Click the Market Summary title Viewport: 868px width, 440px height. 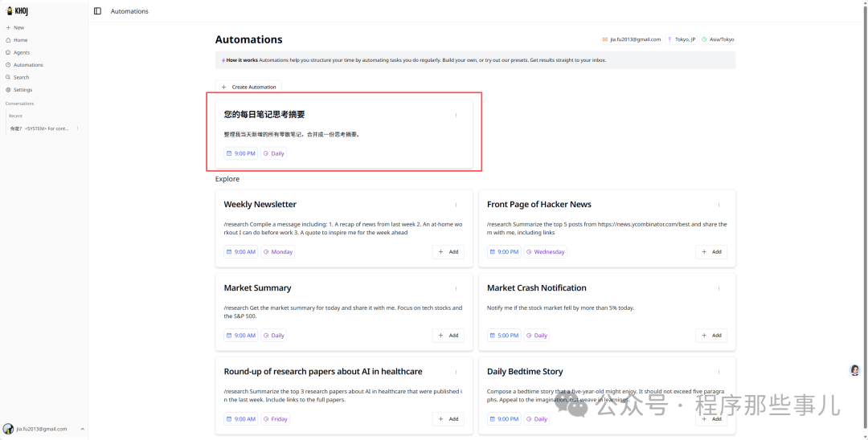(257, 288)
